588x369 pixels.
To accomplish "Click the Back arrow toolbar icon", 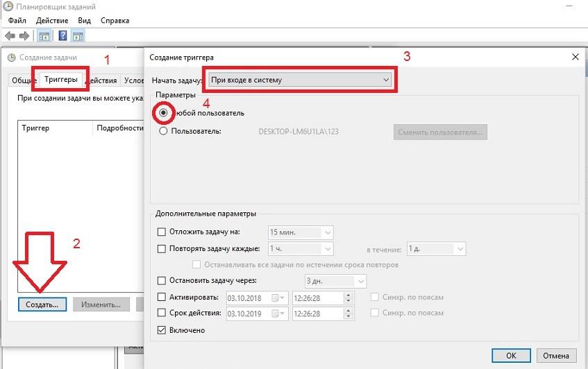I will [x=10, y=35].
